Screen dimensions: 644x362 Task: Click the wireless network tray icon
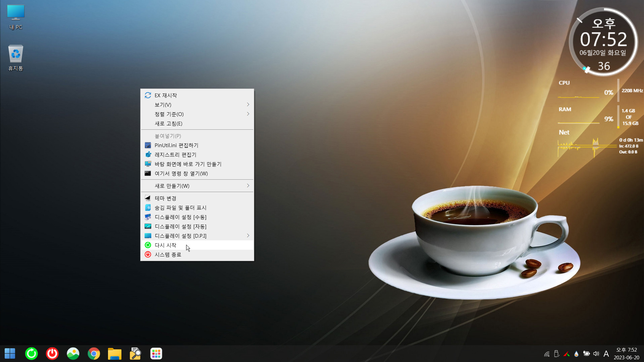point(547,354)
